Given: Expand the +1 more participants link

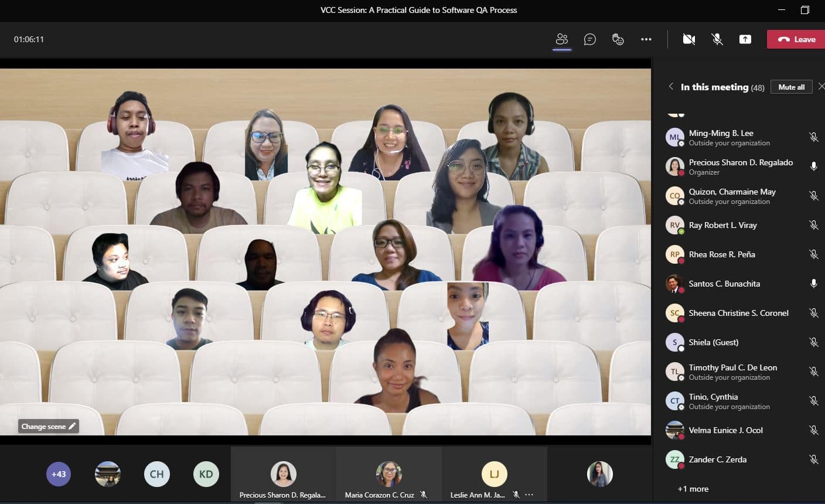Looking at the screenshot, I should tap(693, 489).
